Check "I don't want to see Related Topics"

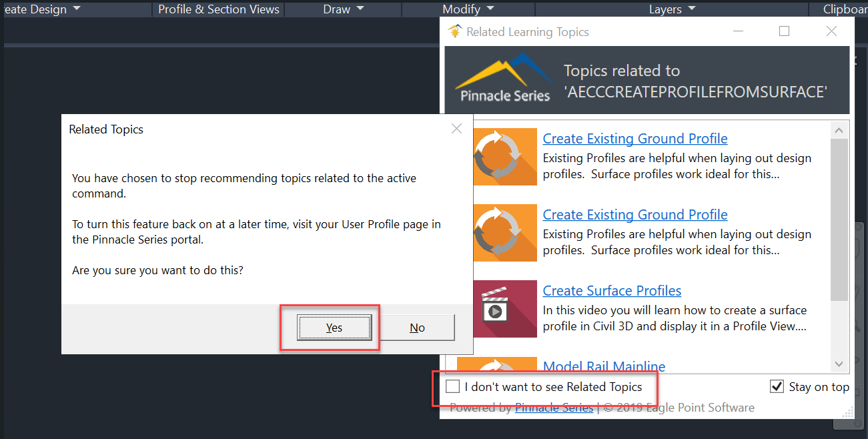click(x=453, y=386)
